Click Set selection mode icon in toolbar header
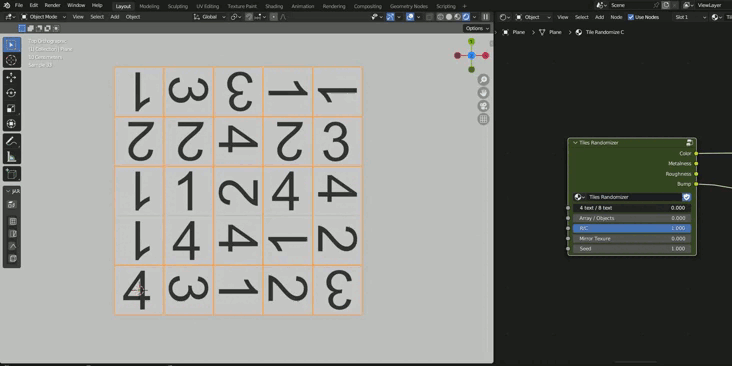The width and height of the screenshot is (732, 366). [x=21, y=28]
